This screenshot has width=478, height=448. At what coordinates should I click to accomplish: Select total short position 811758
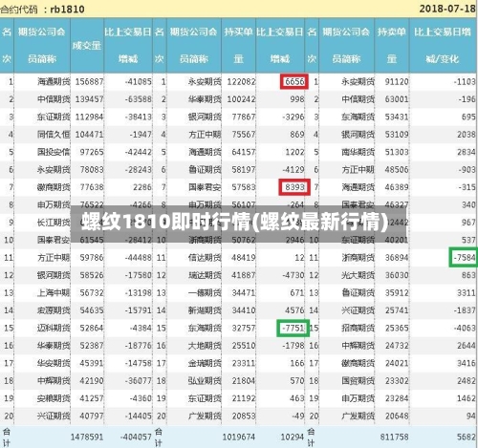click(394, 437)
